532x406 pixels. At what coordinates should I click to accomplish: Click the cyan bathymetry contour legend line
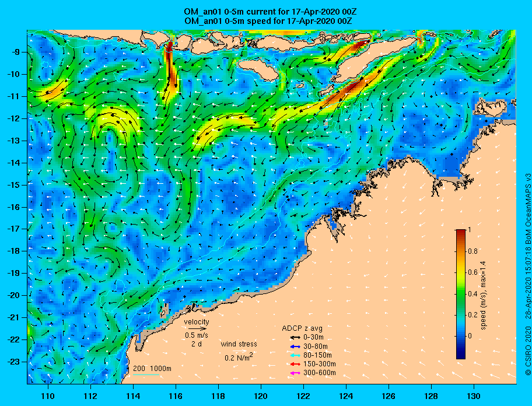[x=146, y=375]
